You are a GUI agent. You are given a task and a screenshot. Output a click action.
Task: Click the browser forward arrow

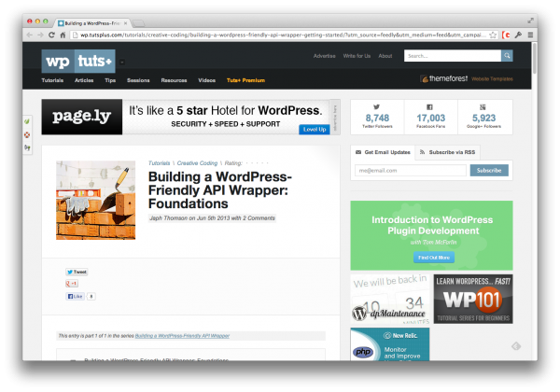pos(40,35)
